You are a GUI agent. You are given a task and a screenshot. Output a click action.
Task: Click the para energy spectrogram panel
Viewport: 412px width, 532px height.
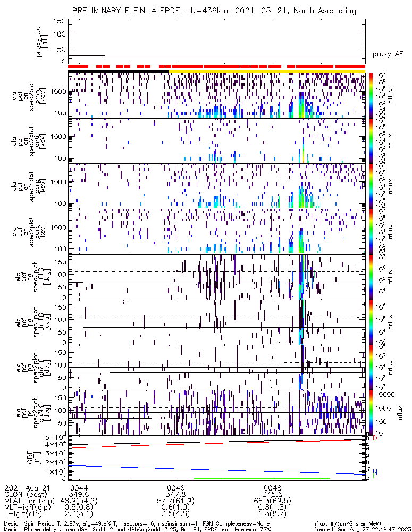[217, 232]
